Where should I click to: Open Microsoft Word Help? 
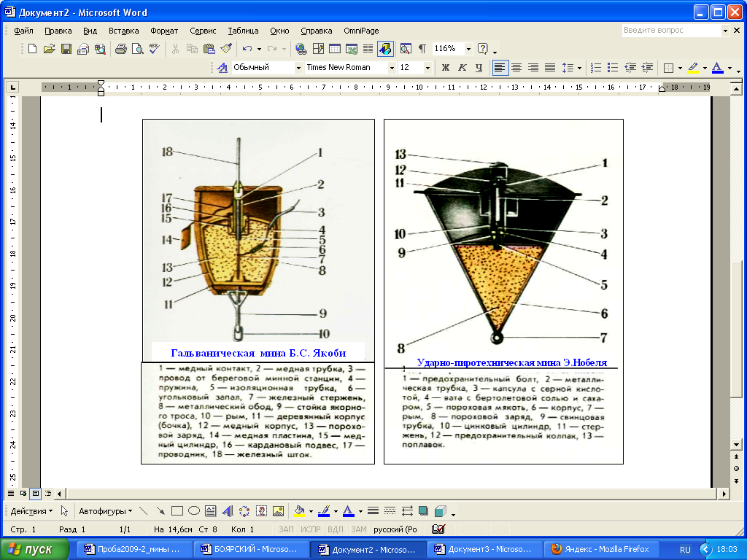tap(483, 49)
